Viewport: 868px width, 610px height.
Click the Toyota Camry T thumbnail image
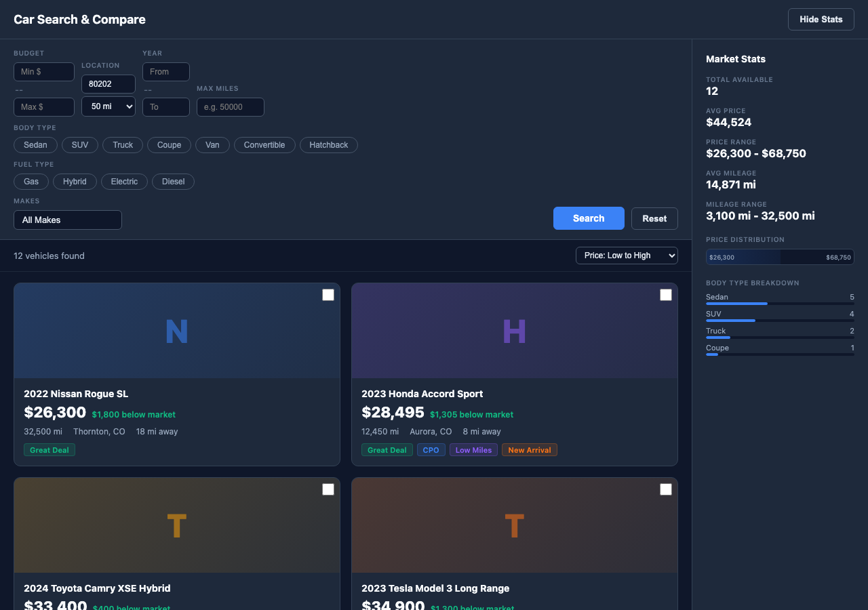point(177,525)
